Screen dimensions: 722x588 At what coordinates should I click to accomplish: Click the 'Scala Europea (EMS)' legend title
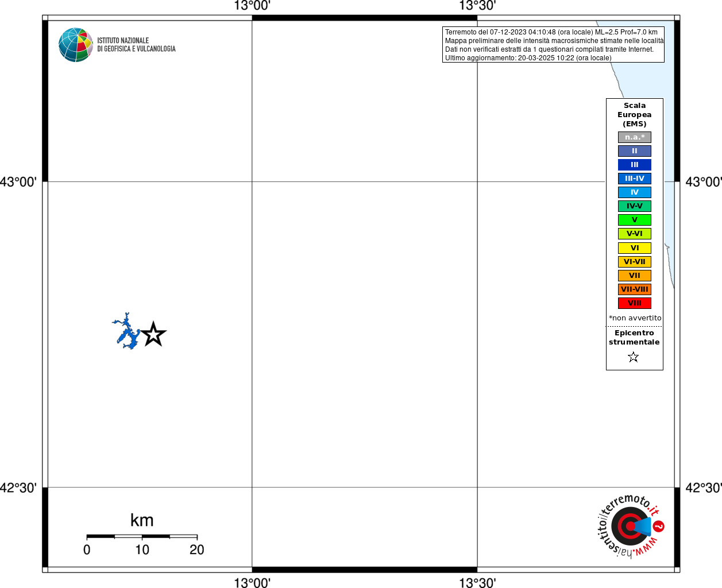[x=635, y=115]
